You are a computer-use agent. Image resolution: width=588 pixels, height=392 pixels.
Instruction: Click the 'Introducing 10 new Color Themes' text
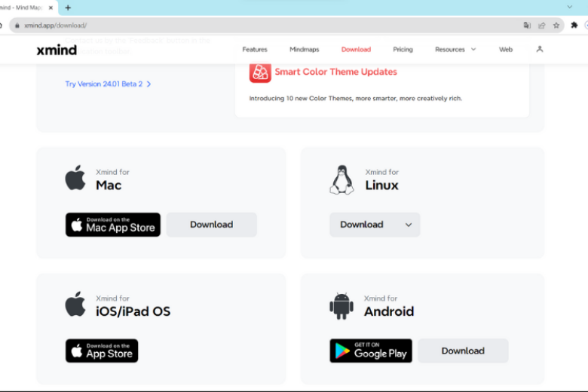pos(356,98)
